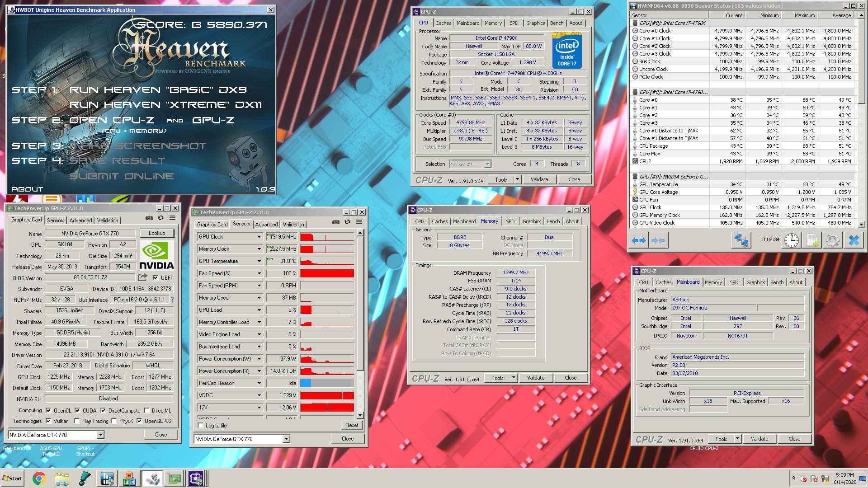Screen dimensions: 868x488
Task: Click HWiNFO logging document-plus icon
Action: (812, 240)
